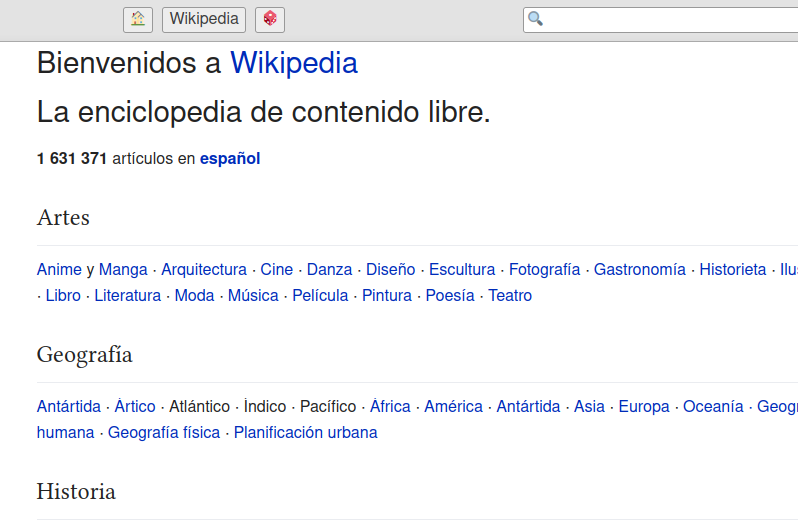This screenshot has height=522, width=798.
Task: Open the first Antártida link under Geografía
Action: pyautogui.click(x=69, y=406)
